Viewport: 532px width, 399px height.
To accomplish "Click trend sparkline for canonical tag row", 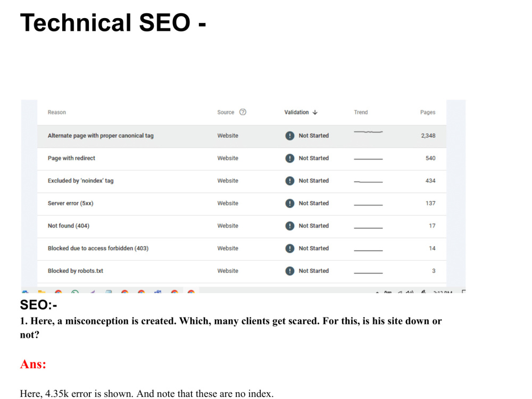I will [x=368, y=131].
